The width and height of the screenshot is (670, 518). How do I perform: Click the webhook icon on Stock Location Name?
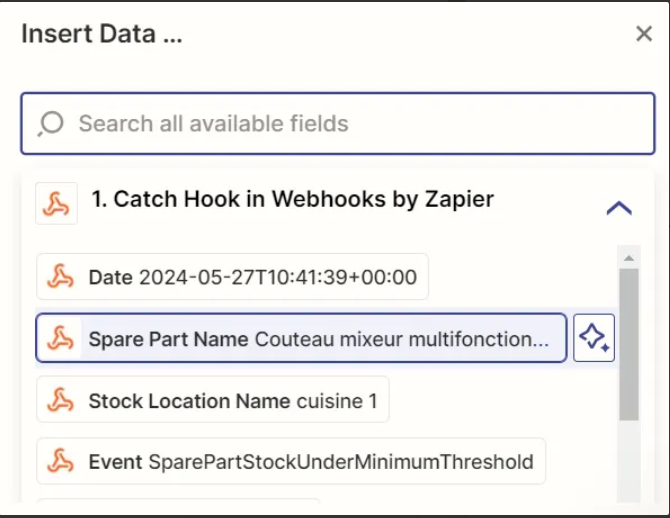(x=60, y=400)
